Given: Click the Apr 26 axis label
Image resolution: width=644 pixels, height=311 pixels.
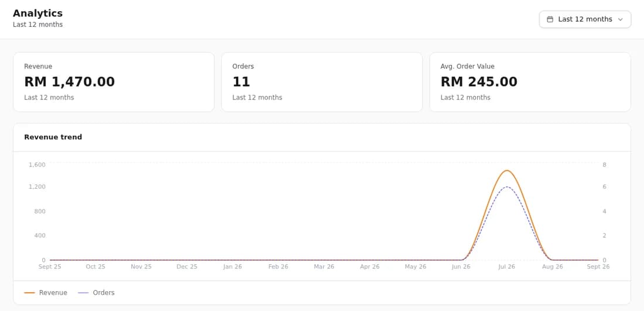Looking at the screenshot, I should tap(369, 267).
